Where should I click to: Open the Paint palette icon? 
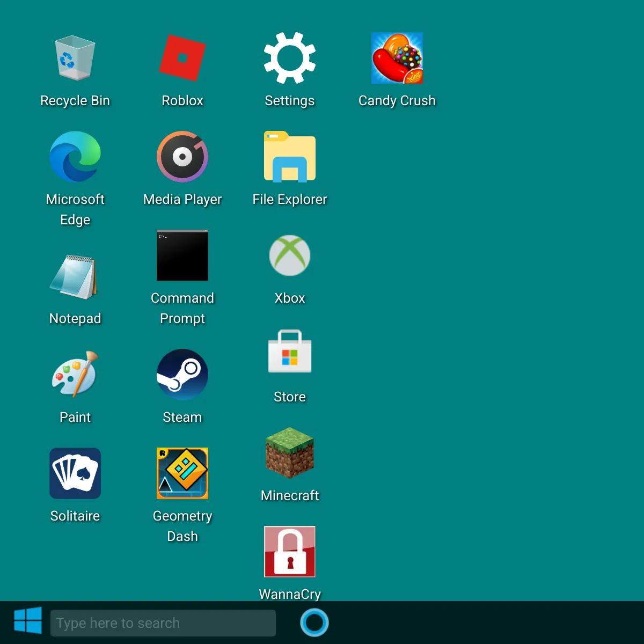tap(75, 374)
